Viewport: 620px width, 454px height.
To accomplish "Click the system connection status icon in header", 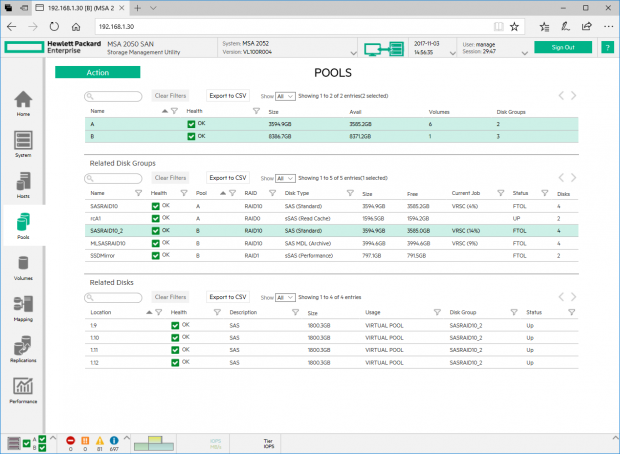I will pos(382,48).
